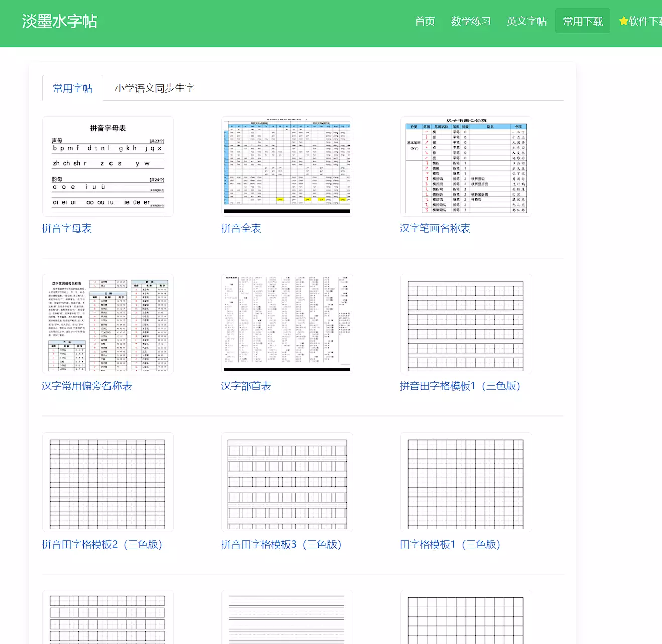This screenshot has width=662, height=644.
Task: Open the 汉字部首表 link
Action: point(246,386)
